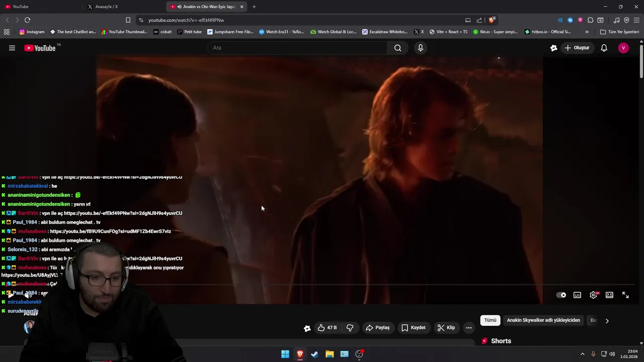The width and height of the screenshot is (644, 362).
Task: Start voice search with microphone icon
Action: point(421,48)
